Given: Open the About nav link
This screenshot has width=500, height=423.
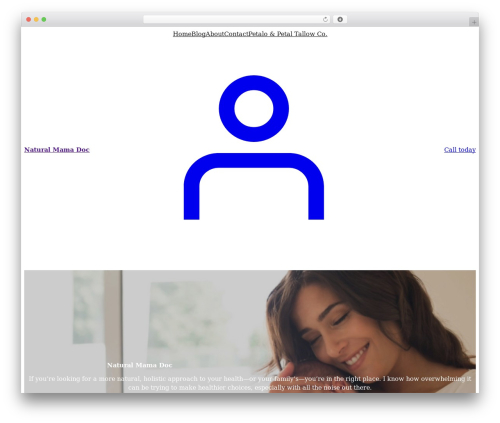Looking at the screenshot, I should click(215, 34).
